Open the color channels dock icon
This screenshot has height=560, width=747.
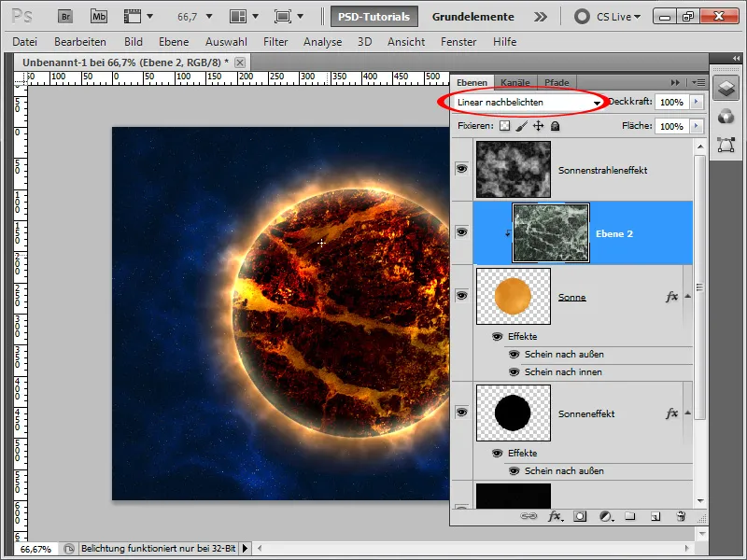[x=726, y=116]
